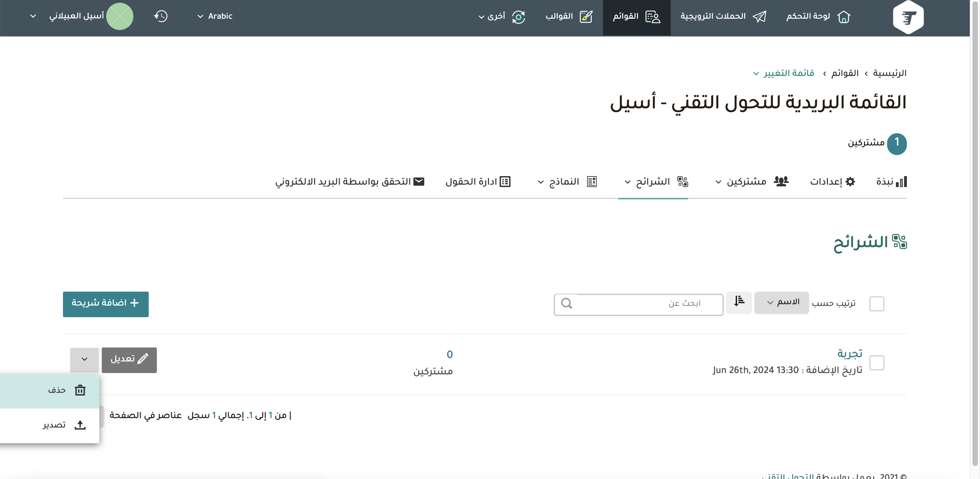Viewport: 980px width, 479px height.
Task: Open the قائمة التغيير breadcrumb dropdown
Action: 784,73
